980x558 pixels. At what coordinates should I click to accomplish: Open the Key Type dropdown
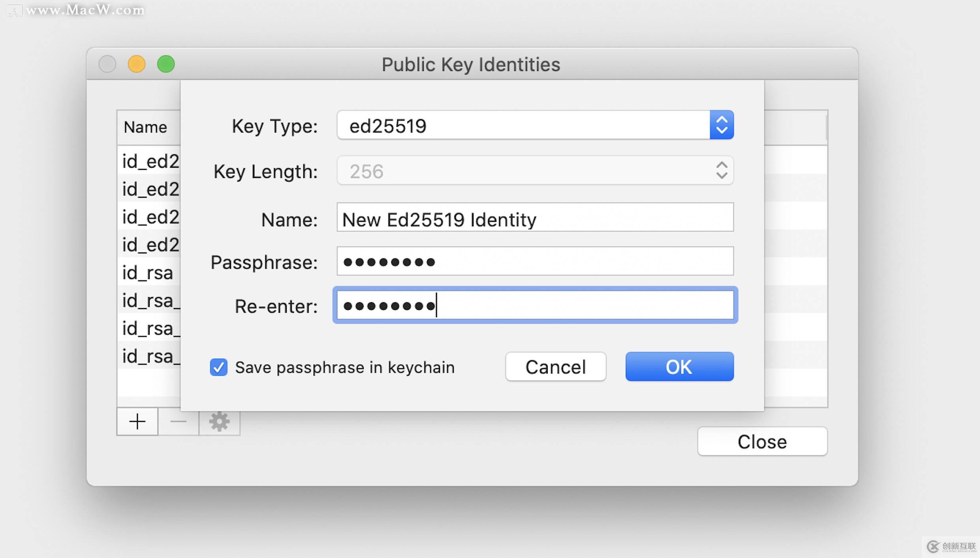click(535, 125)
